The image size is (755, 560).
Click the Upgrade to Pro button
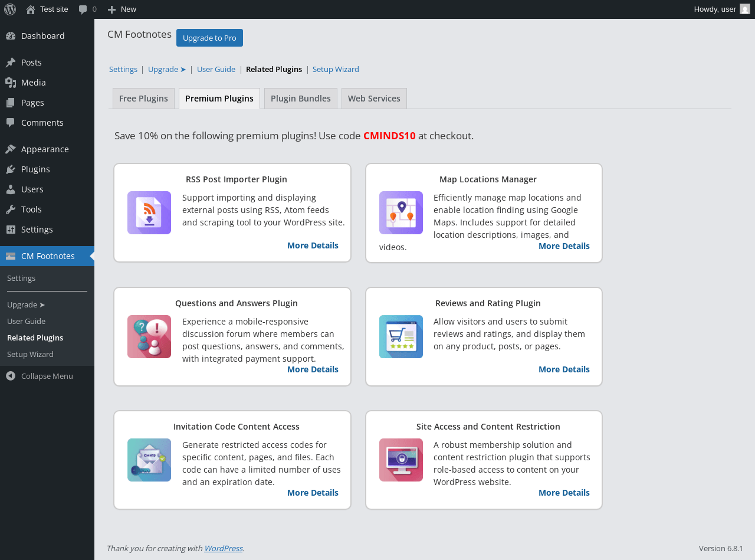click(x=209, y=38)
